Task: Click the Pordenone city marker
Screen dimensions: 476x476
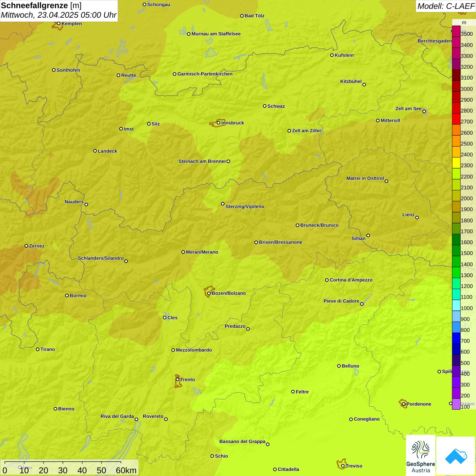Action: (404, 404)
